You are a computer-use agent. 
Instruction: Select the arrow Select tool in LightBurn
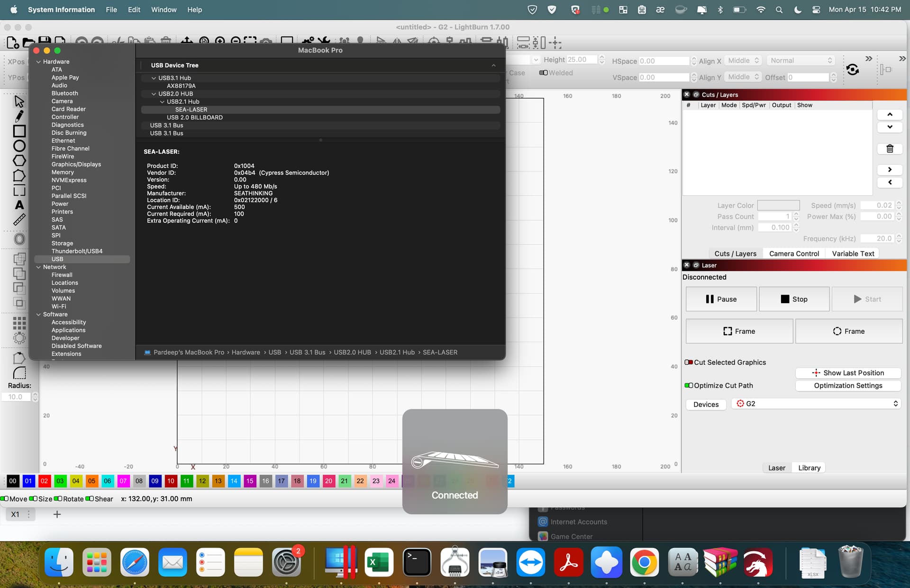coord(19,101)
